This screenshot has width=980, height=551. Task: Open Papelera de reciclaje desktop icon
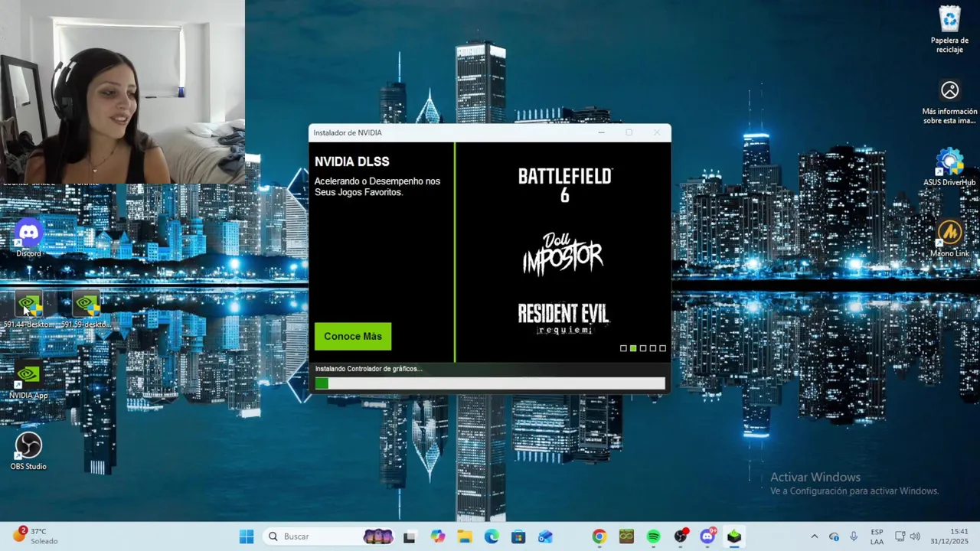tap(949, 29)
